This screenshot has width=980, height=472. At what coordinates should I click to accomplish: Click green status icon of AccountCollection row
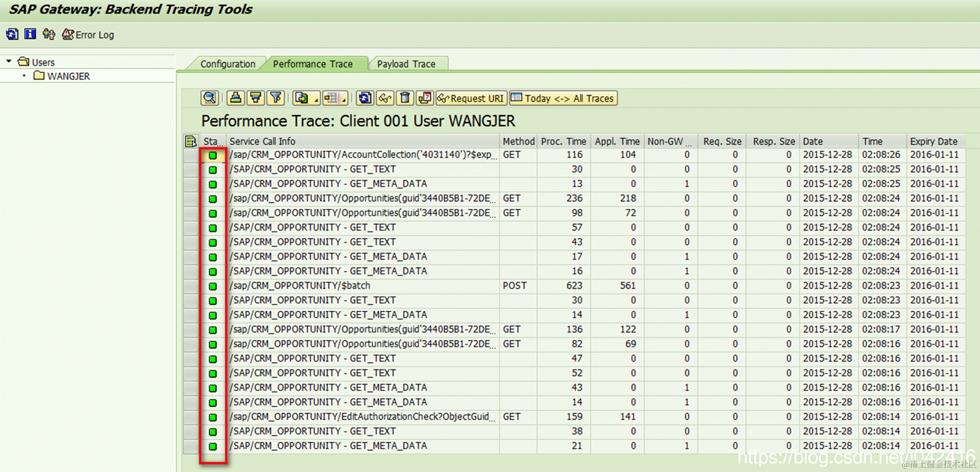(x=213, y=155)
